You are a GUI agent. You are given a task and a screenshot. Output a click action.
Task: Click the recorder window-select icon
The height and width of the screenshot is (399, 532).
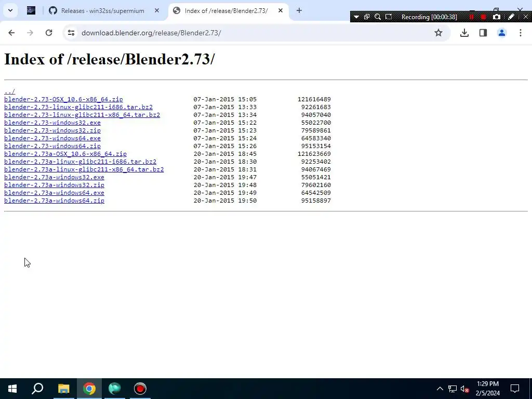click(x=367, y=17)
